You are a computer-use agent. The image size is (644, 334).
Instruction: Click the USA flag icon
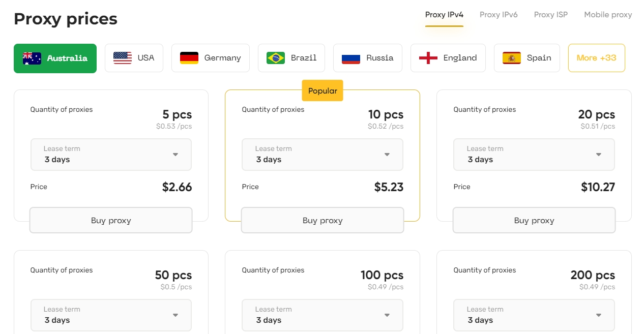[123, 58]
